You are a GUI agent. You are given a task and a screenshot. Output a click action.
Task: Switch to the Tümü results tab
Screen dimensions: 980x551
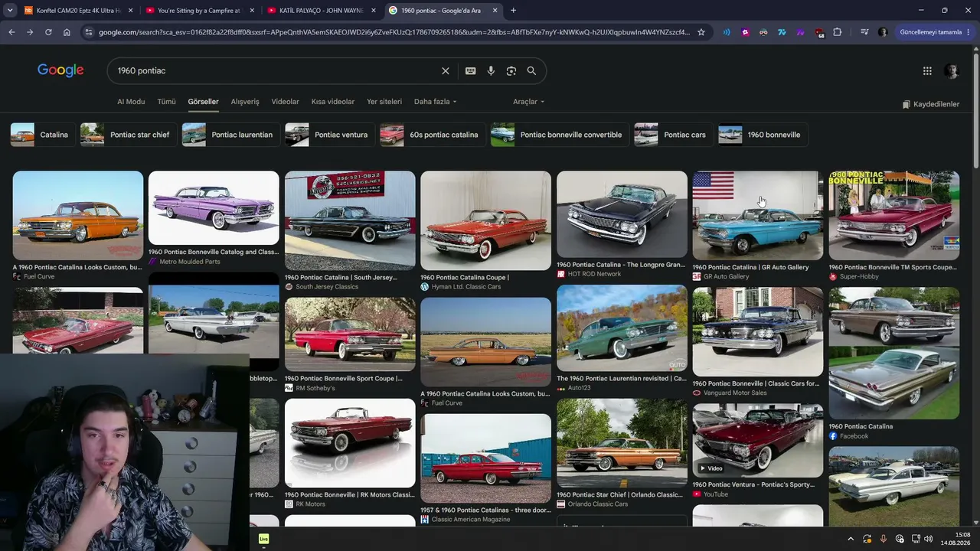click(166, 102)
